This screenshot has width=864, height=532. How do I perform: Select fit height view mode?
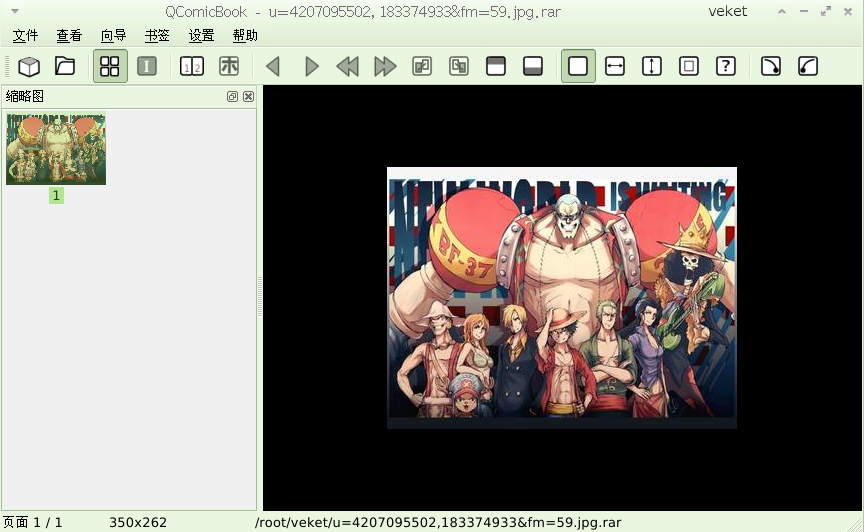point(651,66)
